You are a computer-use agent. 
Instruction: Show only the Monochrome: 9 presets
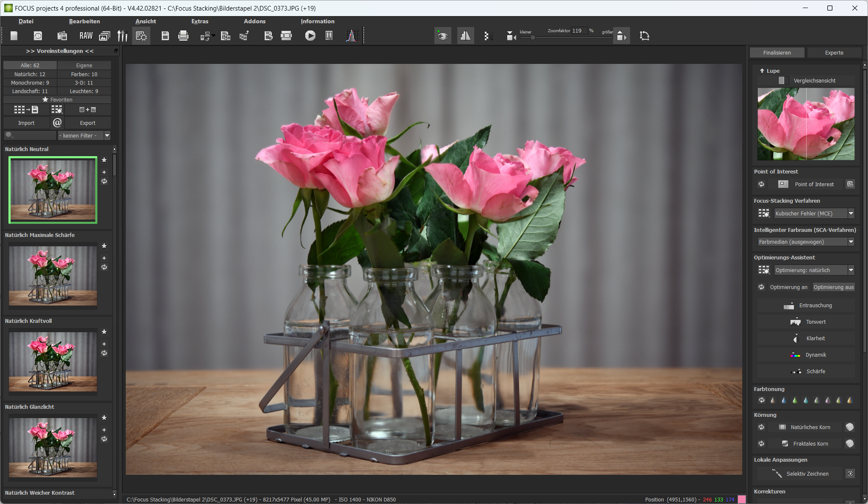tap(29, 83)
